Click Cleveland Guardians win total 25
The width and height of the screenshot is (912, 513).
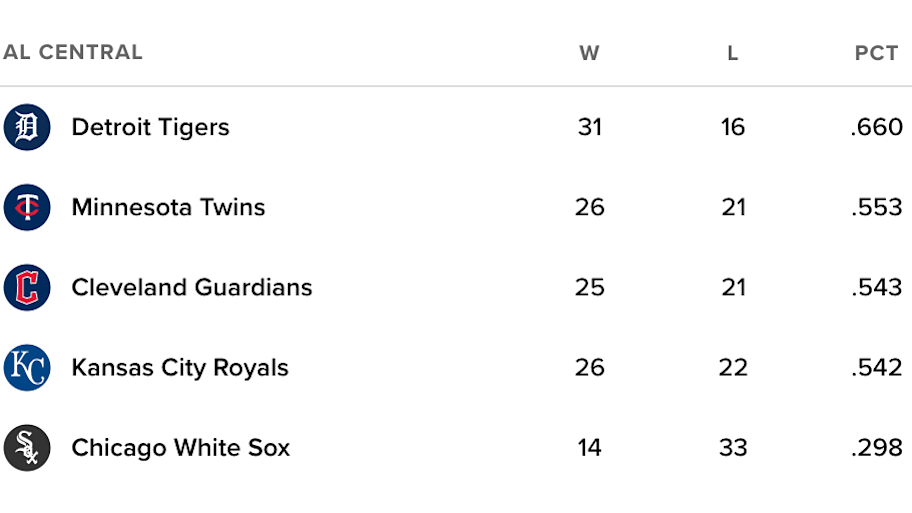590,287
